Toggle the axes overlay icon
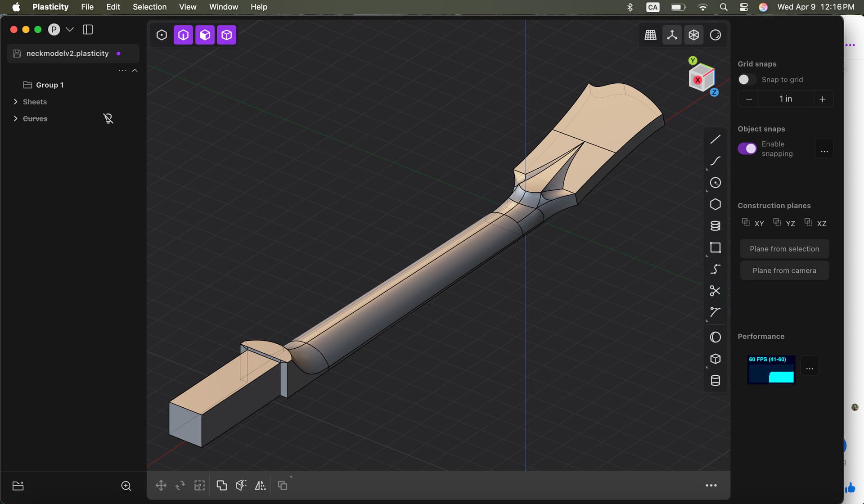Screen dimensions: 864x504 pyautogui.click(x=672, y=35)
